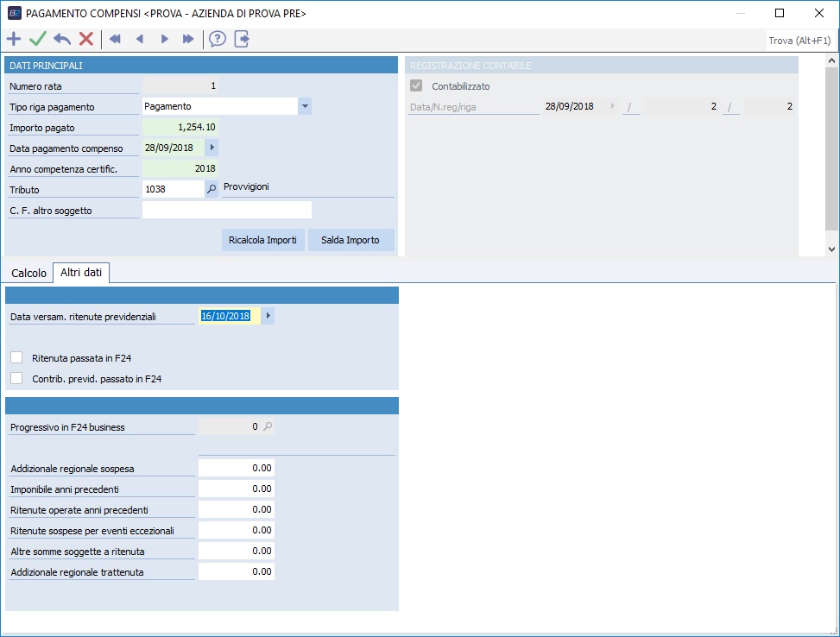
Task: Click the undo arrow toolbar icon
Action: click(x=62, y=39)
